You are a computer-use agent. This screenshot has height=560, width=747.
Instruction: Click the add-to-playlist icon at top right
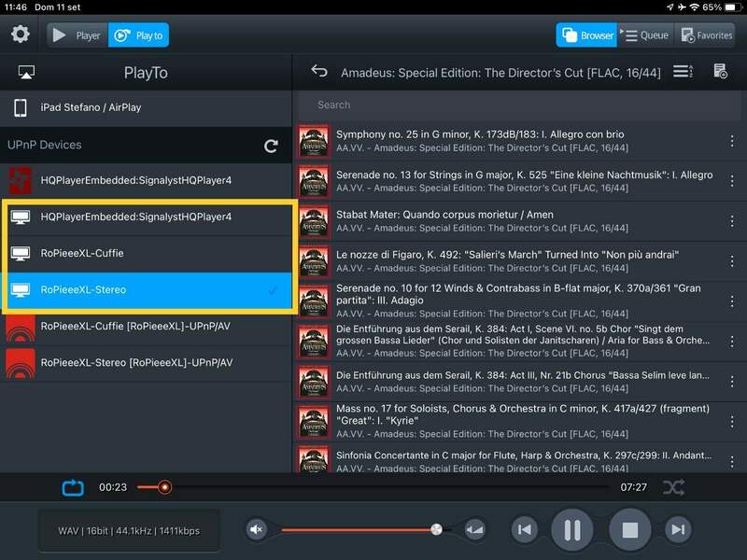[x=720, y=72]
